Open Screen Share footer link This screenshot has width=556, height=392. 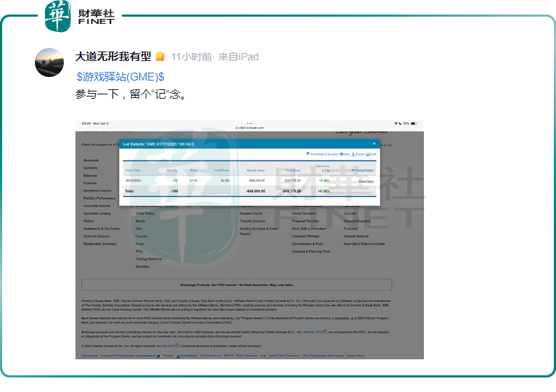pos(355,356)
